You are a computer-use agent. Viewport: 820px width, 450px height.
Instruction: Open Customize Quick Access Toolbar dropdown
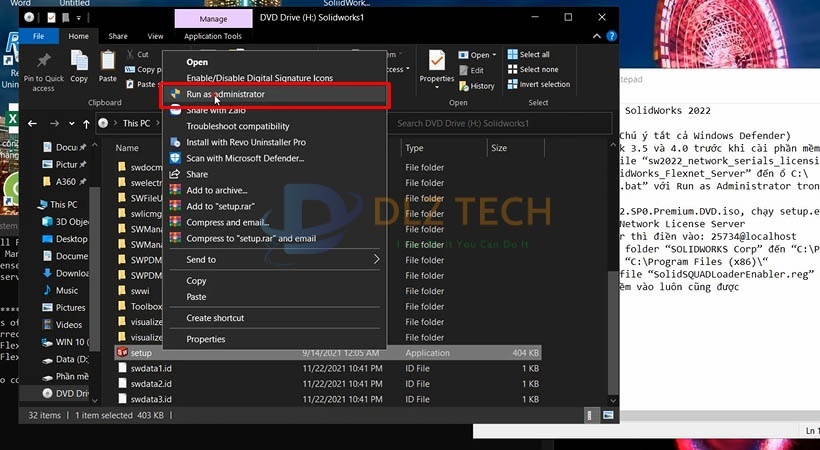click(x=78, y=18)
